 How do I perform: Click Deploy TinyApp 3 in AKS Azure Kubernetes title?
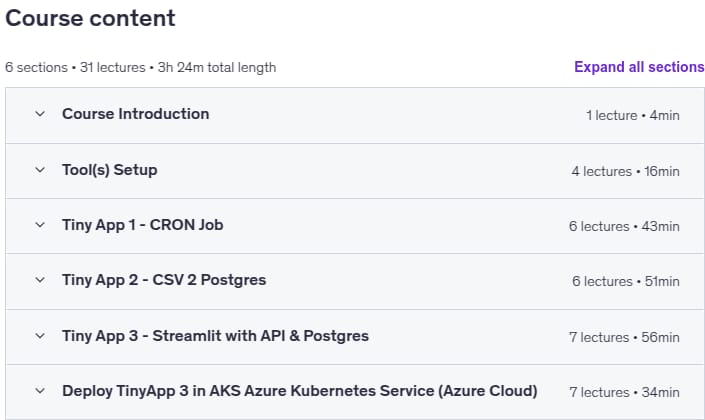300,391
